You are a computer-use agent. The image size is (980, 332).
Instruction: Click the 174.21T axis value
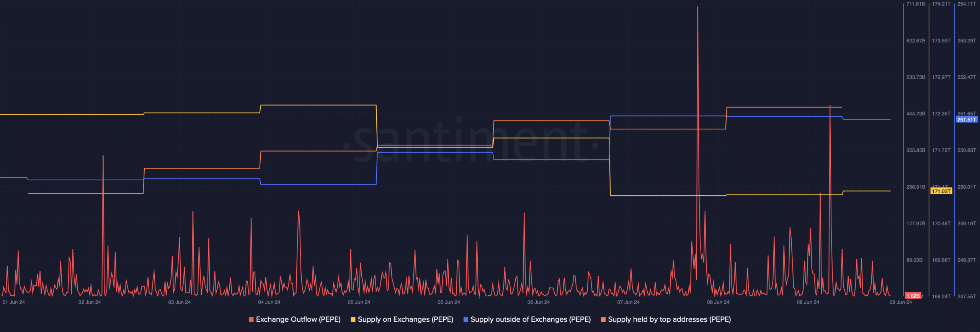pos(941,4)
